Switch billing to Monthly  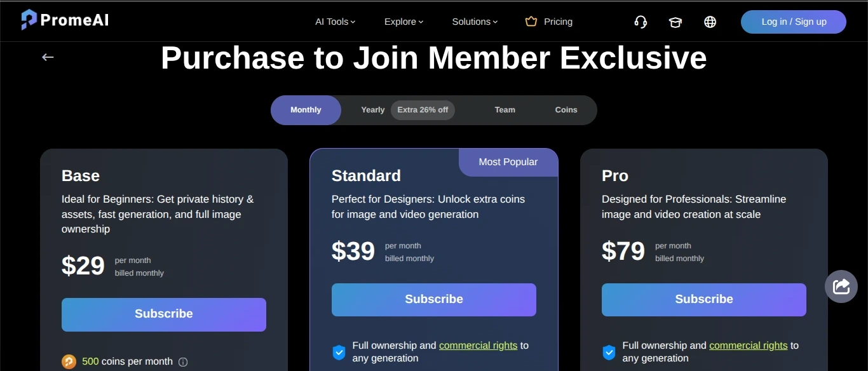306,110
